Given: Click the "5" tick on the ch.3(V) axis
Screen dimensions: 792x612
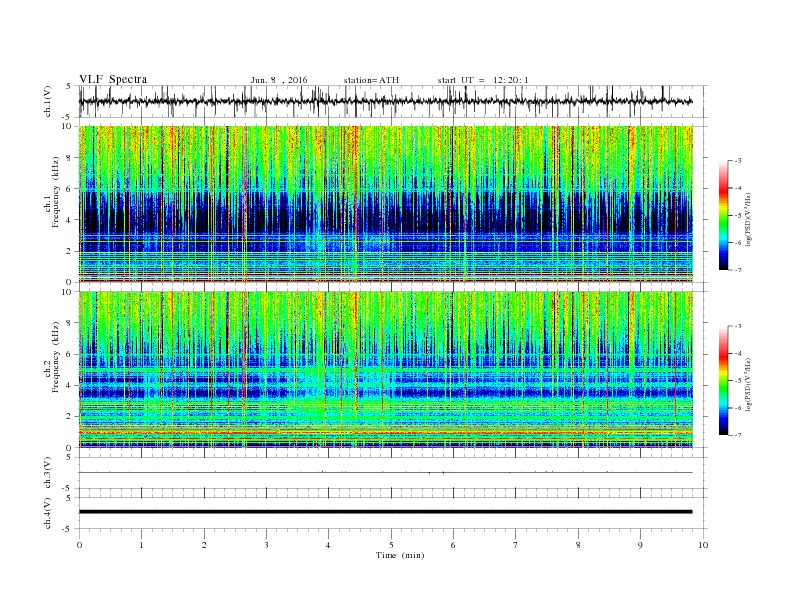Looking at the screenshot, I should click(70, 457).
